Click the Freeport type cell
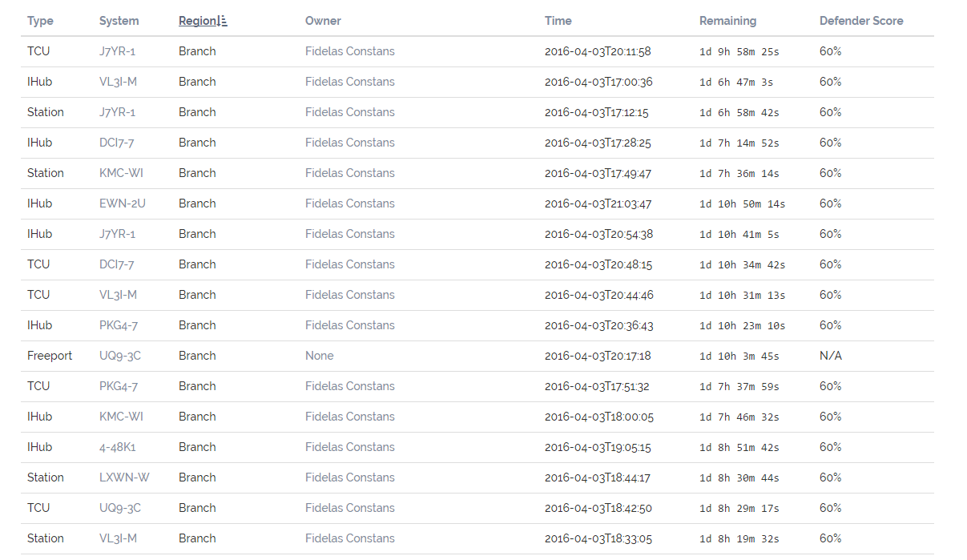 point(50,356)
